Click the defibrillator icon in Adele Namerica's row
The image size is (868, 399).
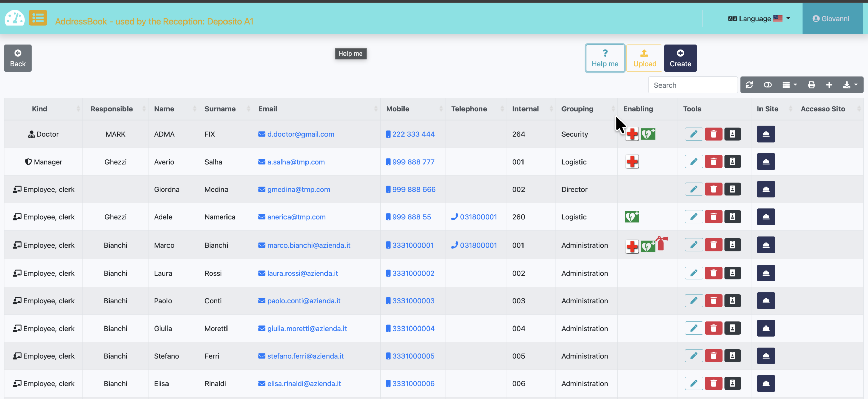click(x=633, y=217)
